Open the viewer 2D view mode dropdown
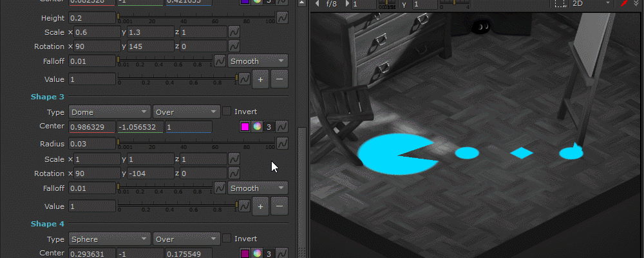This screenshot has height=258, width=644. tap(592, 4)
